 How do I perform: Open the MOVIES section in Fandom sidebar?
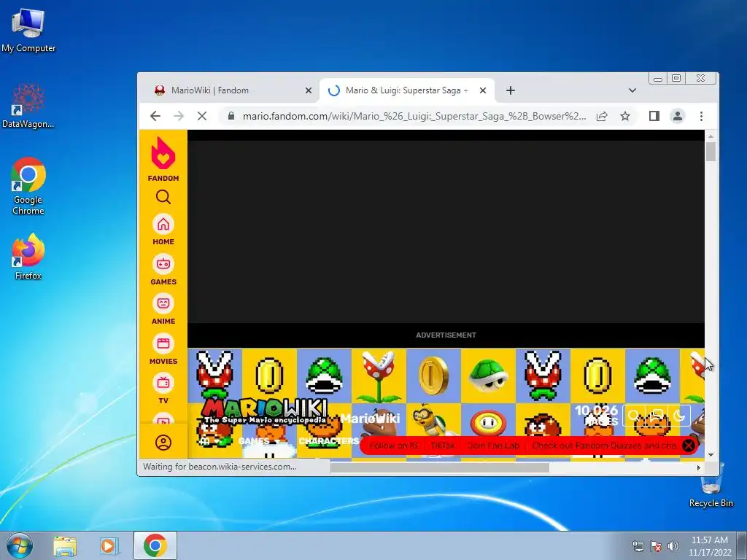tap(163, 349)
